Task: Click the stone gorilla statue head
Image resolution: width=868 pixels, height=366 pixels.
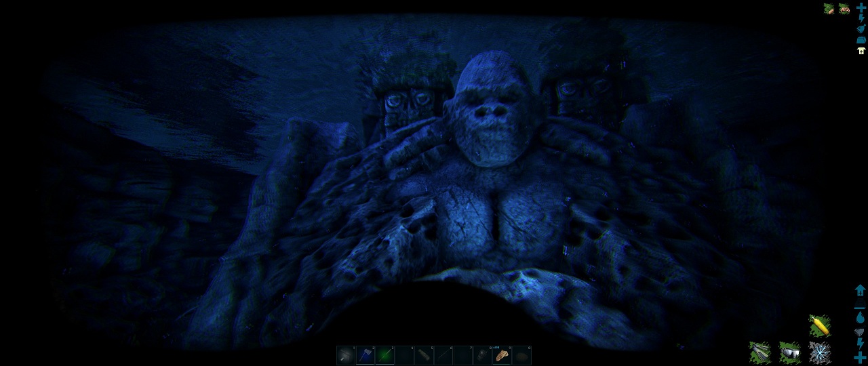Action: click(x=493, y=108)
